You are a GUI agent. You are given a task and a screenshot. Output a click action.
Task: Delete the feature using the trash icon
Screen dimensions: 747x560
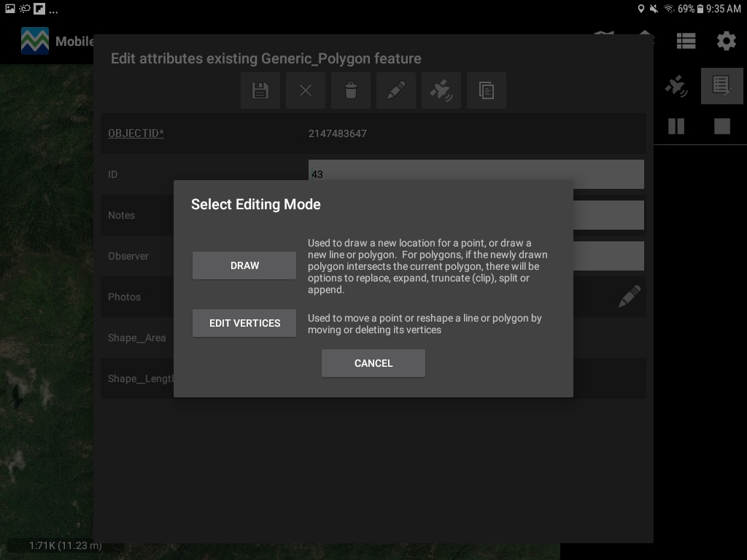tap(351, 90)
